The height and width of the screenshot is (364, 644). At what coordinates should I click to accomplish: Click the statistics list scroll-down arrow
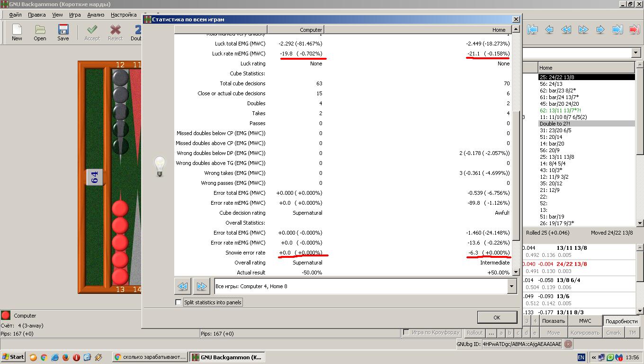coord(516,272)
